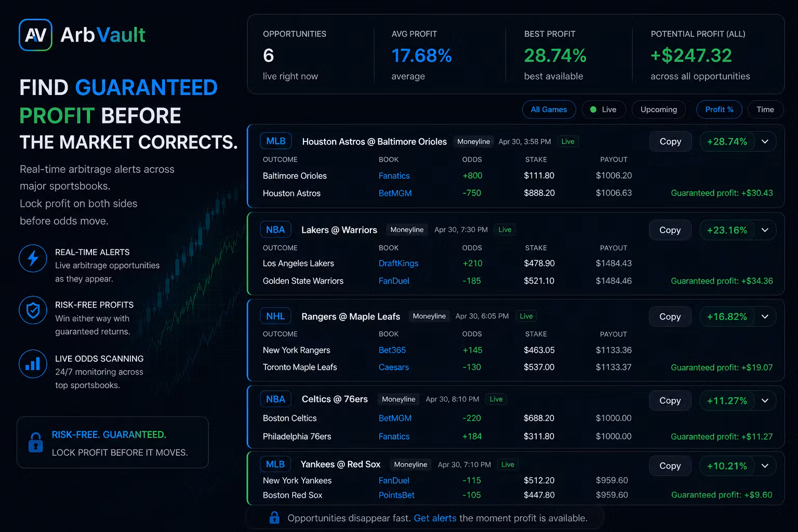Click Guaranteed profit: +$9.60
The image size is (798, 532).
(x=722, y=495)
